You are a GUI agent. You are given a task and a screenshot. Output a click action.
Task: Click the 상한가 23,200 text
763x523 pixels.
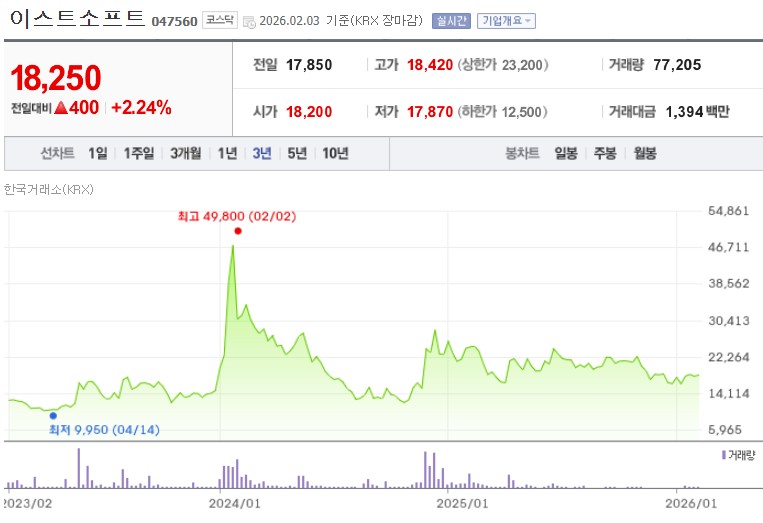[x=503, y=65]
